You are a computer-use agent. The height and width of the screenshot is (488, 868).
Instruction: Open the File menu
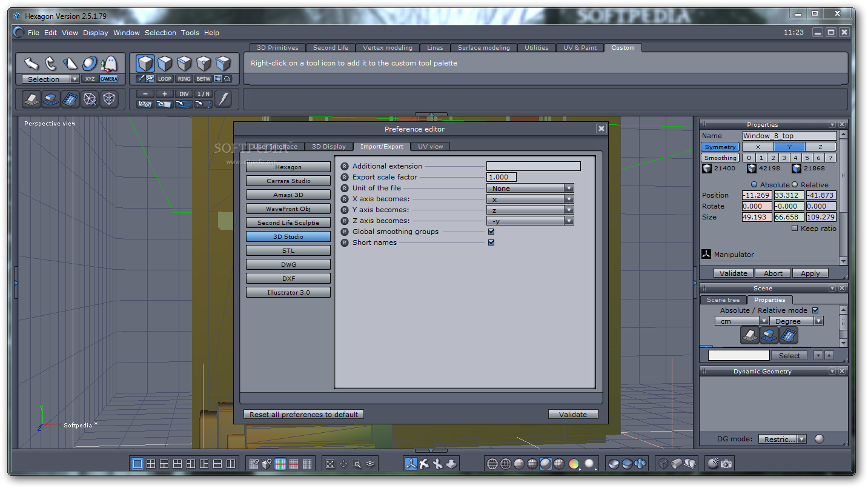(33, 33)
